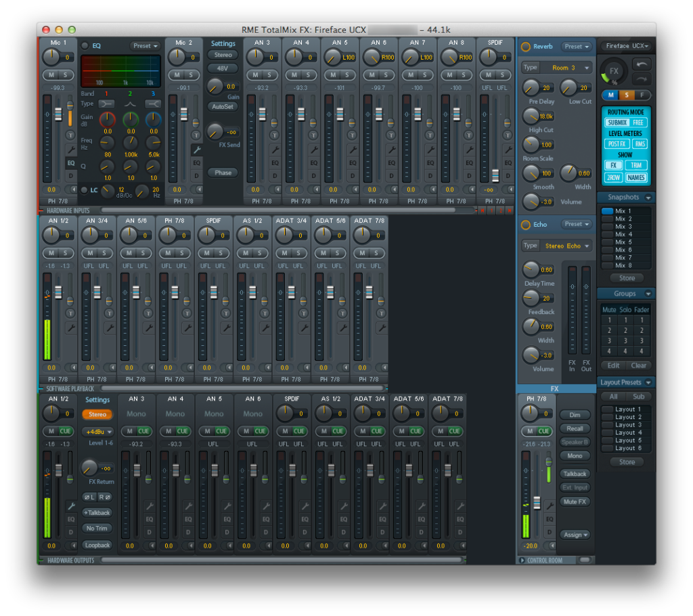Click the undo arrow icon beside the FX knob
The height and width of the screenshot is (616, 693).
642,64
